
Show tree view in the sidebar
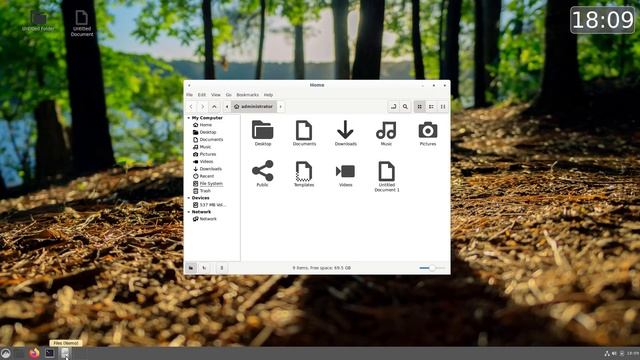coord(204,268)
